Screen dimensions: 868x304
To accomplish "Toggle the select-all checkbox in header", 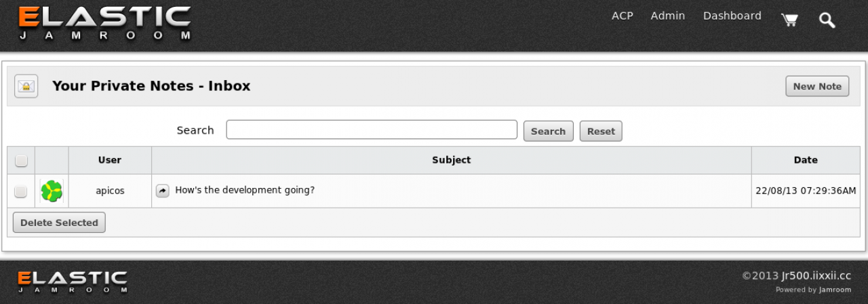I will coord(21,160).
